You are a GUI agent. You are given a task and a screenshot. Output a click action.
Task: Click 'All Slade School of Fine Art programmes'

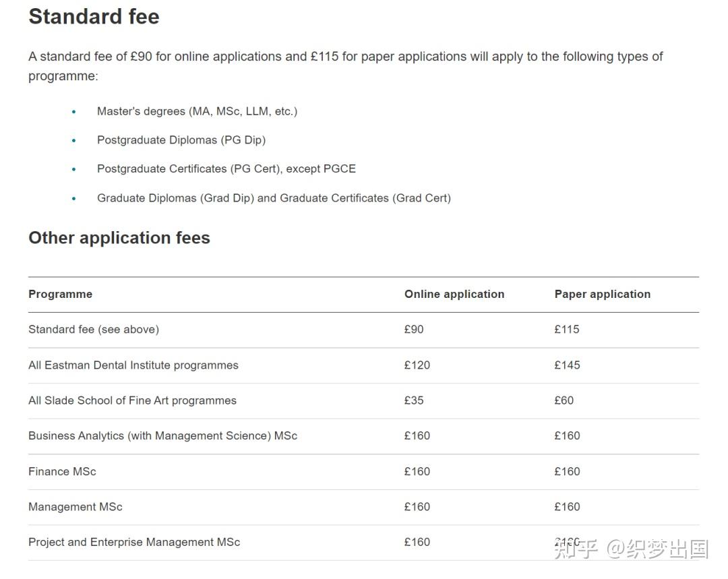pos(132,400)
